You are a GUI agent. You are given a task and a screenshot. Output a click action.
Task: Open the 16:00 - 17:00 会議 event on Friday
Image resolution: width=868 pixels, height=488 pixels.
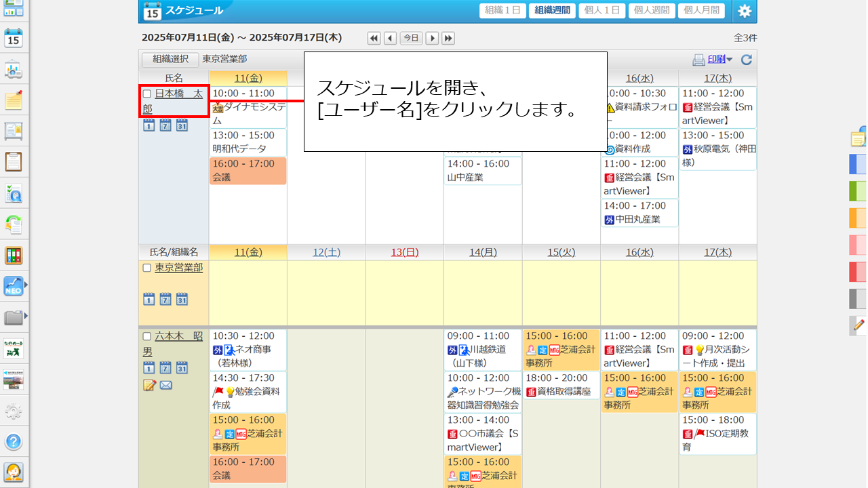(x=248, y=171)
